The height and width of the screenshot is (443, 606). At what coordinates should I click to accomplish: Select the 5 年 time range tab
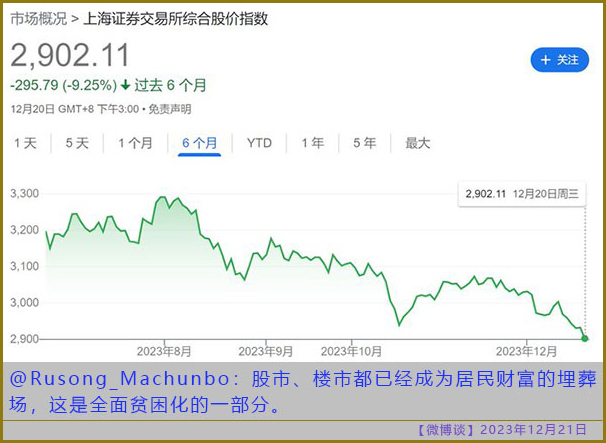point(364,143)
